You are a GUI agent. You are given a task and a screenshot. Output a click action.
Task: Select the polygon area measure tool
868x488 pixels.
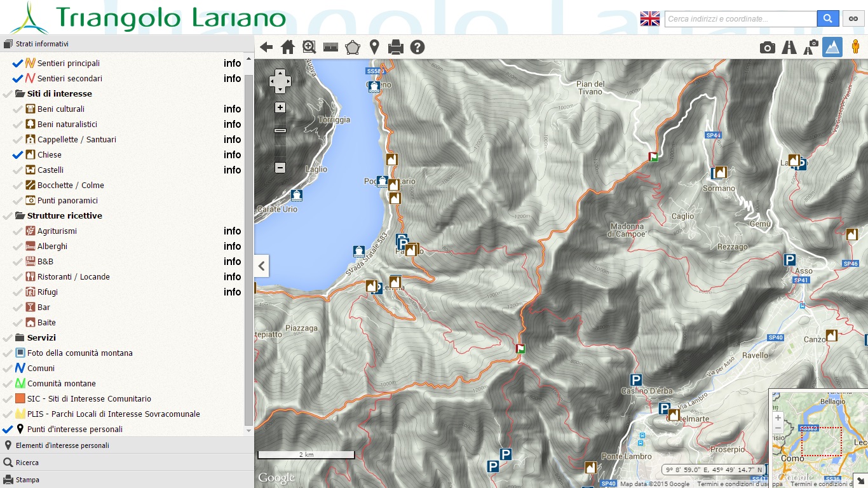tap(352, 47)
